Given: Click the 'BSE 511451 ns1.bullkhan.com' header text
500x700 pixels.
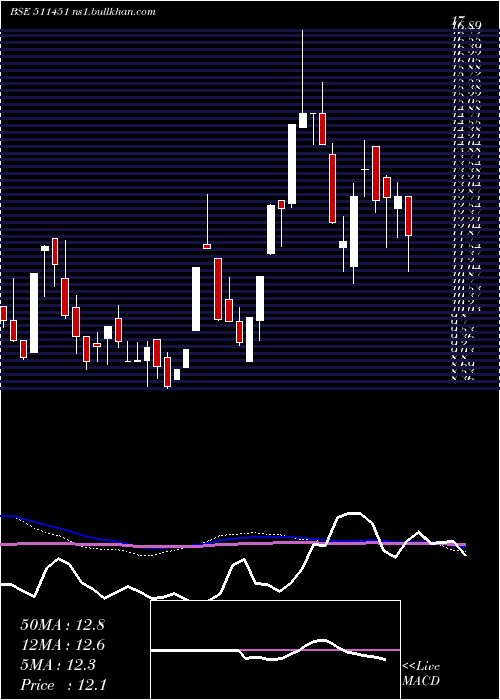Looking at the screenshot, I should [x=83, y=12].
